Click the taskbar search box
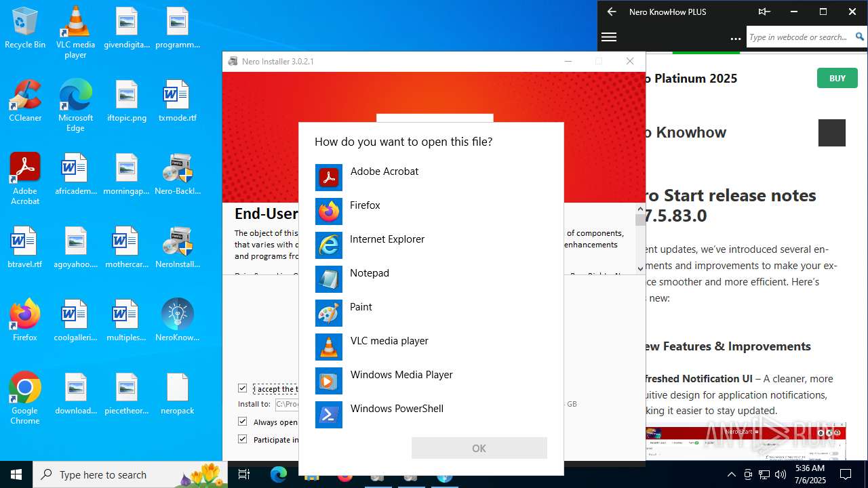Screen dimensions: 868x488 click(131, 474)
